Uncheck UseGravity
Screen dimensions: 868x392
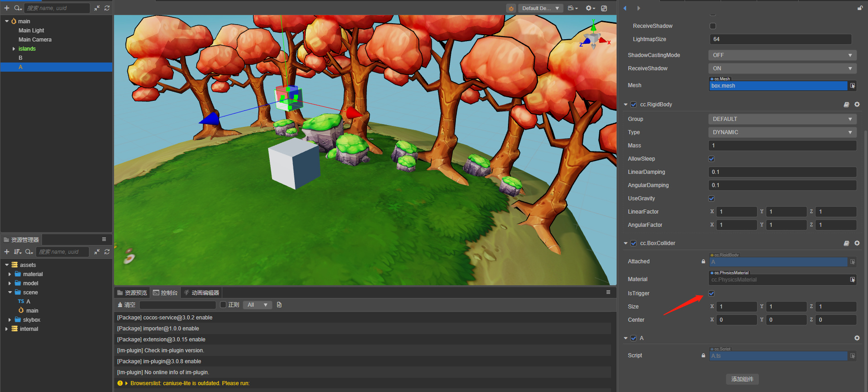coord(711,199)
